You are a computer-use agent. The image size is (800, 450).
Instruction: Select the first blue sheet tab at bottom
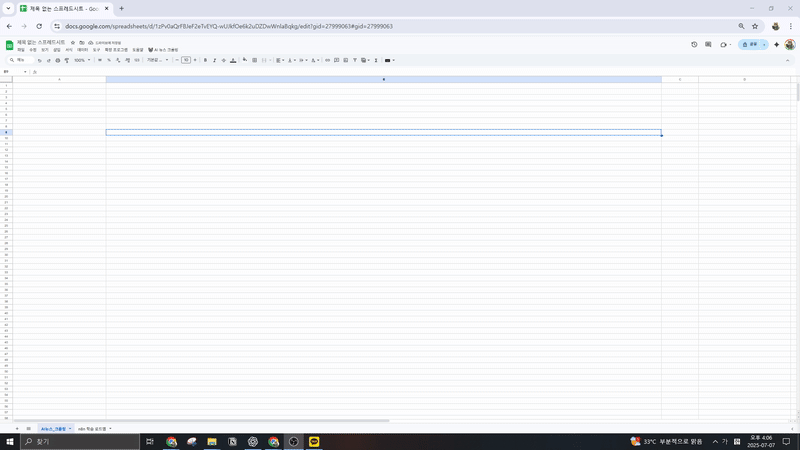[55, 429]
